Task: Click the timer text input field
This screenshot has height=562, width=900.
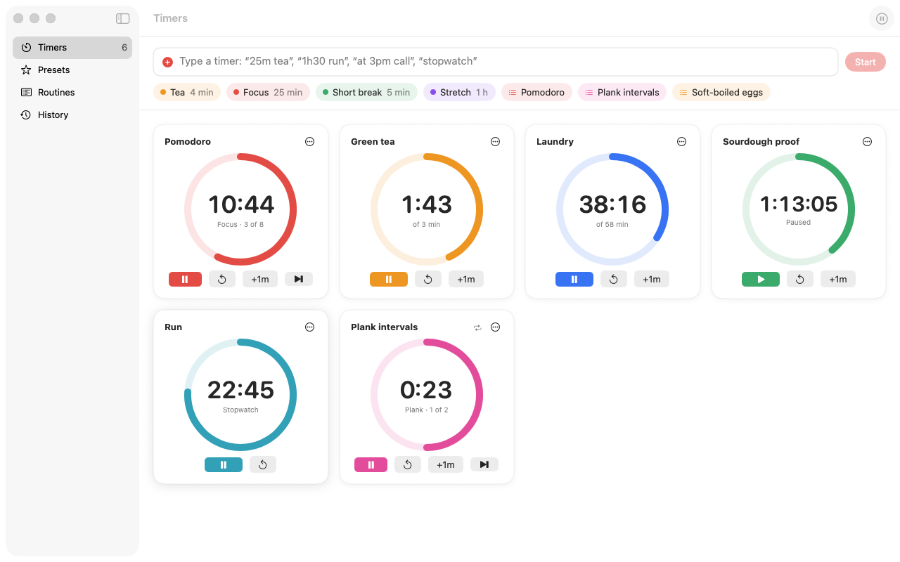Action: (x=495, y=61)
